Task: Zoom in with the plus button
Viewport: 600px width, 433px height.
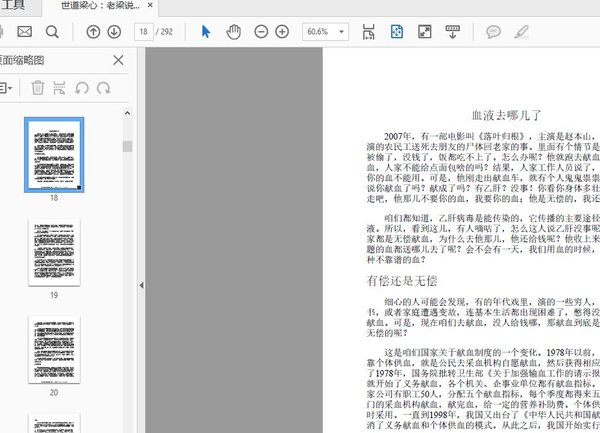Action: [x=282, y=32]
